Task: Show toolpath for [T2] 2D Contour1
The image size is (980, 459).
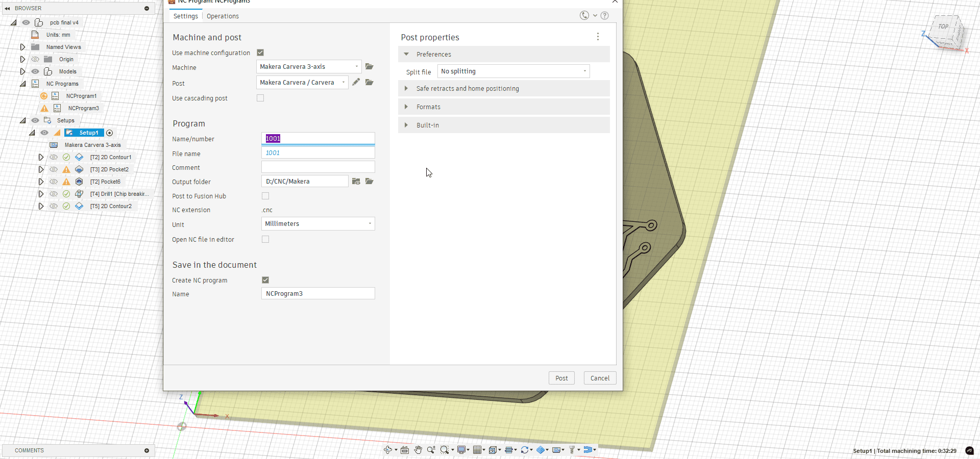Action: (53, 157)
